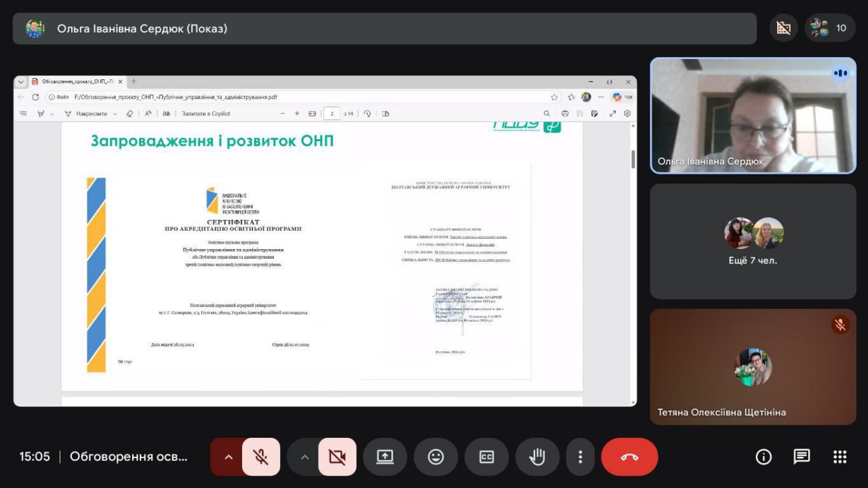Open the activities grid icon
868x488 pixels.
[840, 457]
